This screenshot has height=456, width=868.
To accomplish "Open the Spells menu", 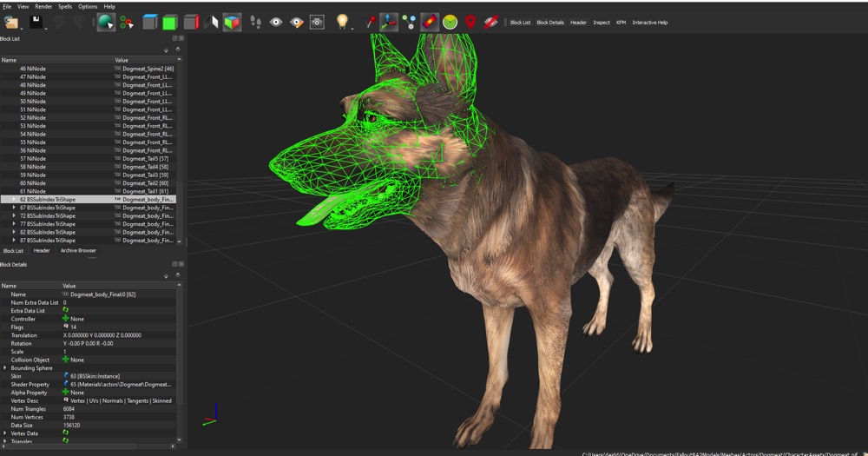I will 65,7.
